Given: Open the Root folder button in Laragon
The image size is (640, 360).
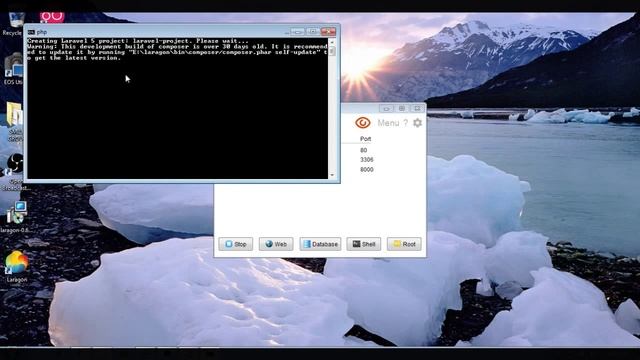Looking at the screenshot, I should click(404, 244).
